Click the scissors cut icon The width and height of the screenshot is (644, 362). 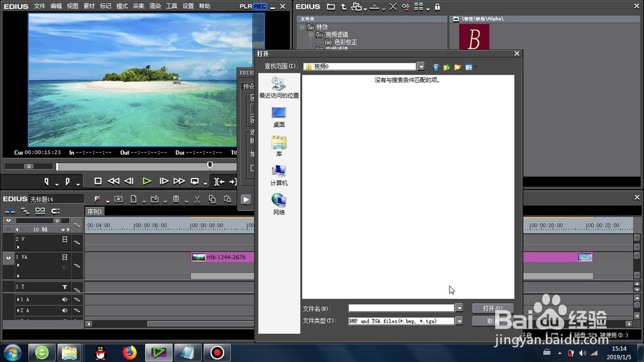point(197,199)
